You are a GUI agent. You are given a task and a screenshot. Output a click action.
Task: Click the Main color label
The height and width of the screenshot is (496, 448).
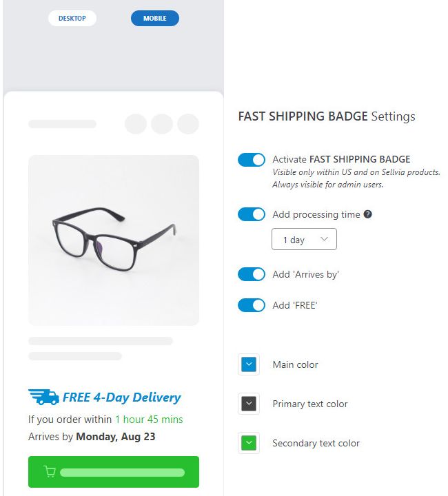click(295, 364)
